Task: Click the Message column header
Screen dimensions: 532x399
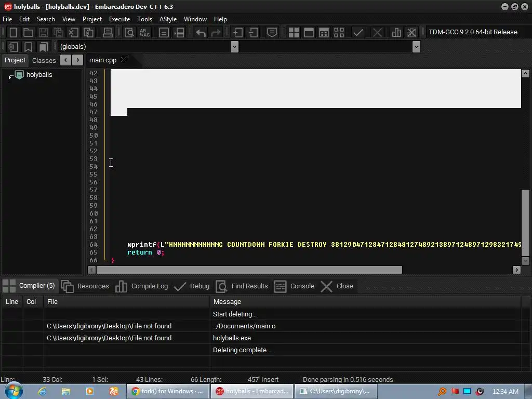Action: coord(365,302)
